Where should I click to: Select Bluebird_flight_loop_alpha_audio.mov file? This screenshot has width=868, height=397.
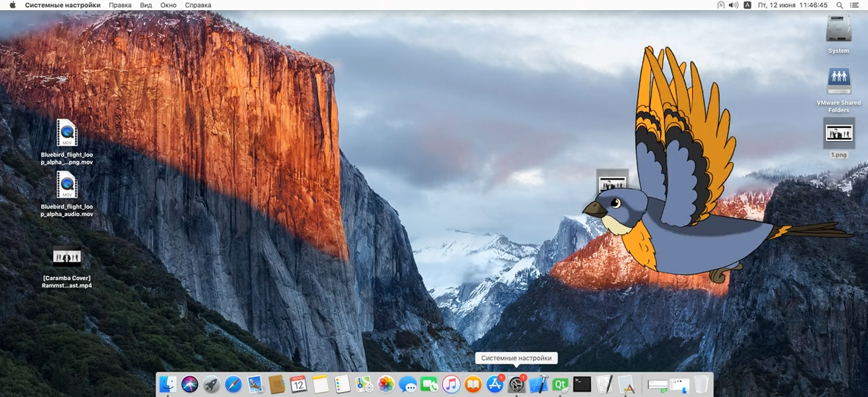point(67,194)
